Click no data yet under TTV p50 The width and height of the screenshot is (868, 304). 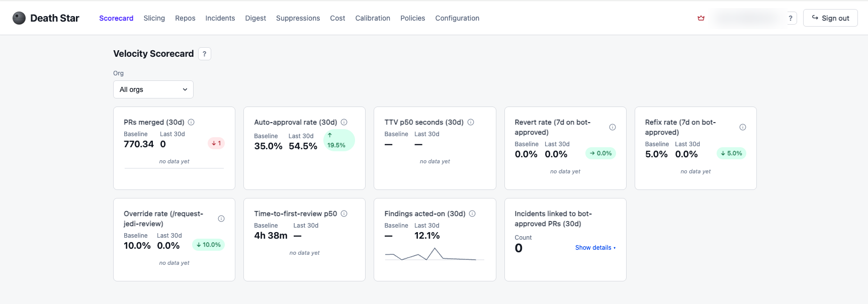tap(435, 161)
